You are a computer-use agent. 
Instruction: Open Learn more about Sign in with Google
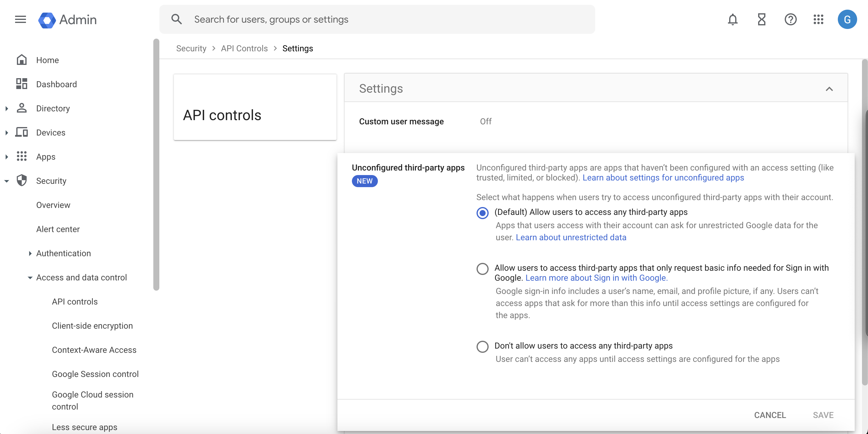coord(596,278)
